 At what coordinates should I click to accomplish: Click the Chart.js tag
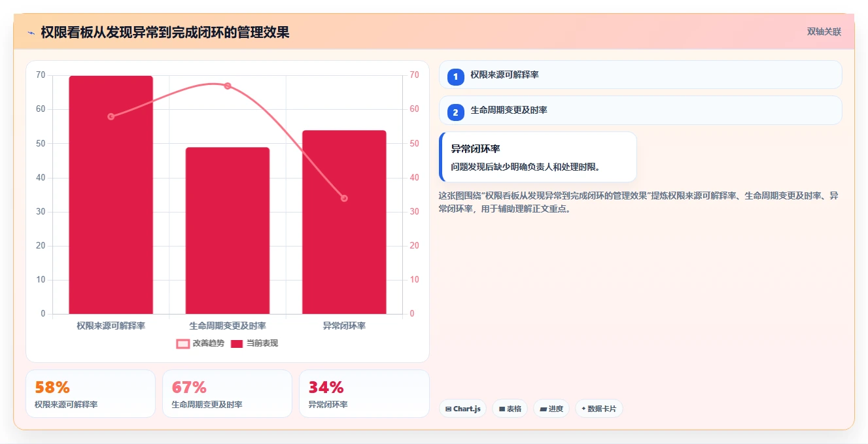click(x=462, y=409)
